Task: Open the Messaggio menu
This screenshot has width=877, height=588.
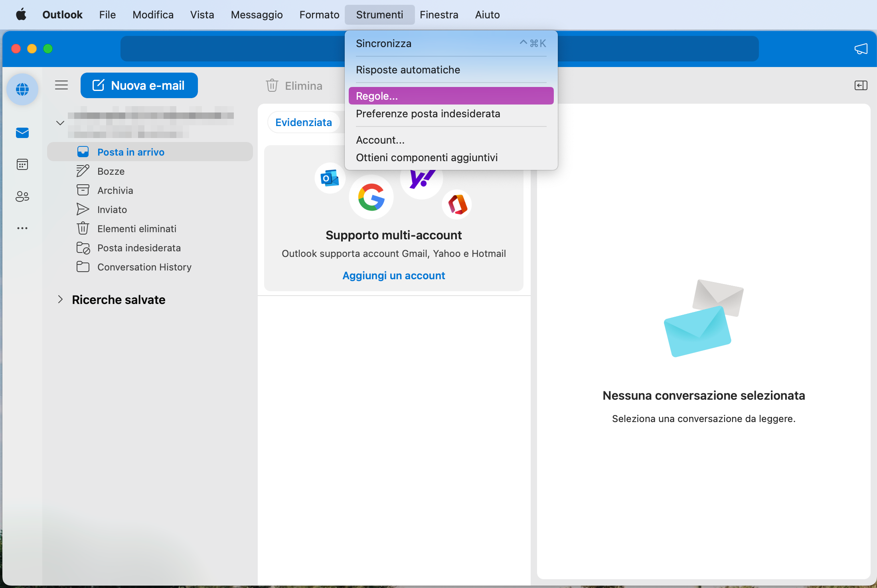Action: [x=257, y=15]
